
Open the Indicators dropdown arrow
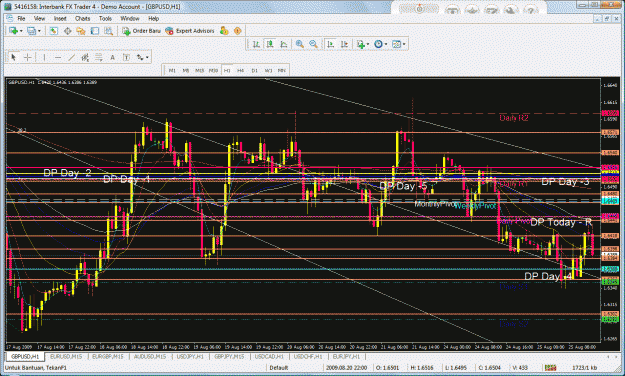[368, 44]
